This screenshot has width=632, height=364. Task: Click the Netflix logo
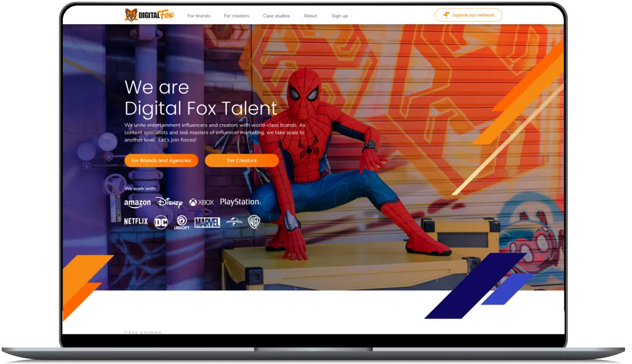[136, 221]
